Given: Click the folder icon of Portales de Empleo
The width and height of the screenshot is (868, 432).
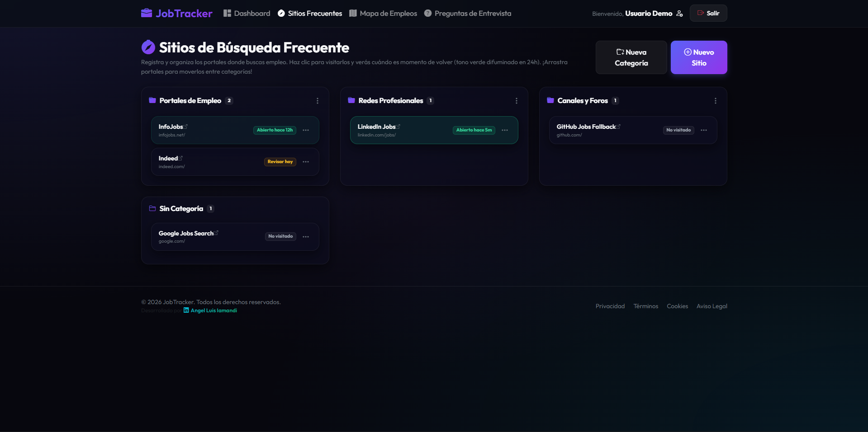Looking at the screenshot, I should pyautogui.click(x=152, y=100).
